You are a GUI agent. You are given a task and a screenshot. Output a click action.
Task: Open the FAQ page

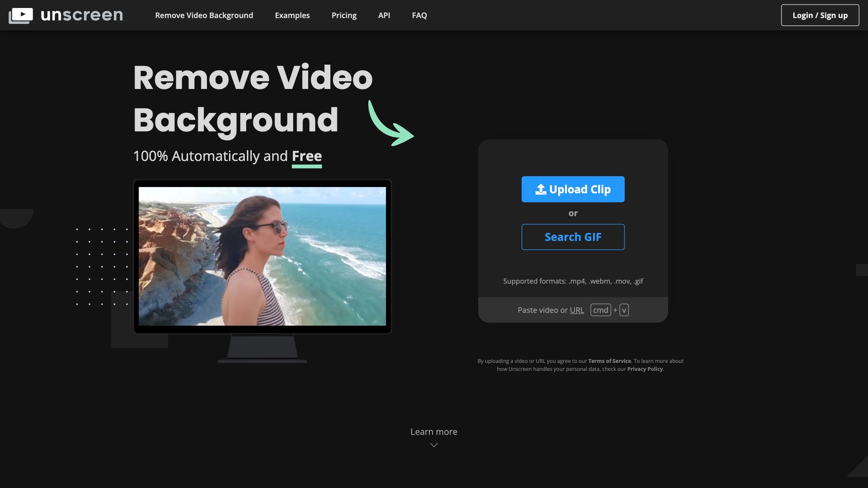click(x=419, y=15)
